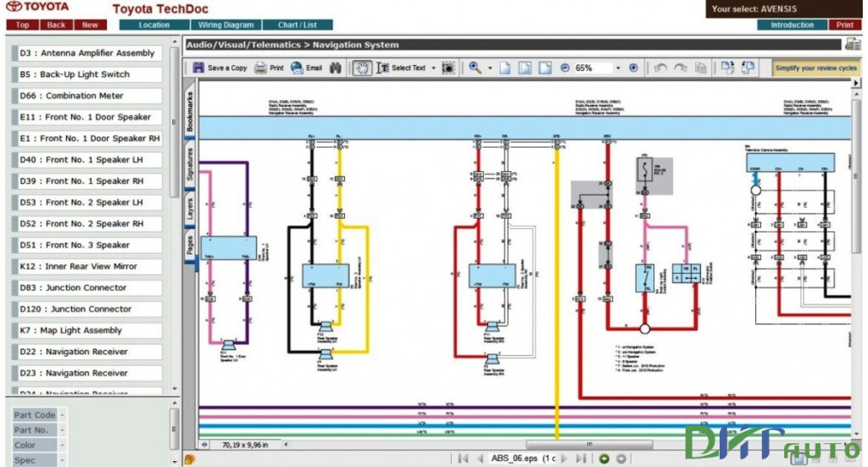This screenshot has width=868, height=467.
Task: Switch to the Wiring Diagram tab
Action: [225, 25]
